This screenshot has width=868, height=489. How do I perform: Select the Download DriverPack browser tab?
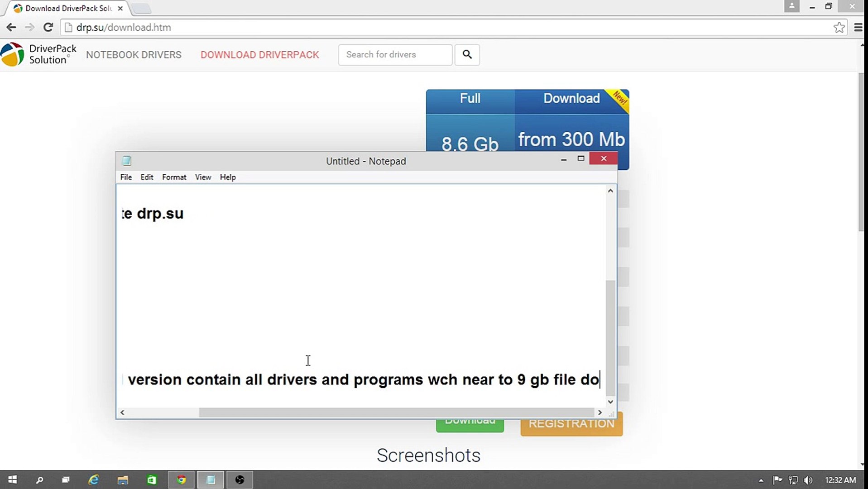coord(68,8)
